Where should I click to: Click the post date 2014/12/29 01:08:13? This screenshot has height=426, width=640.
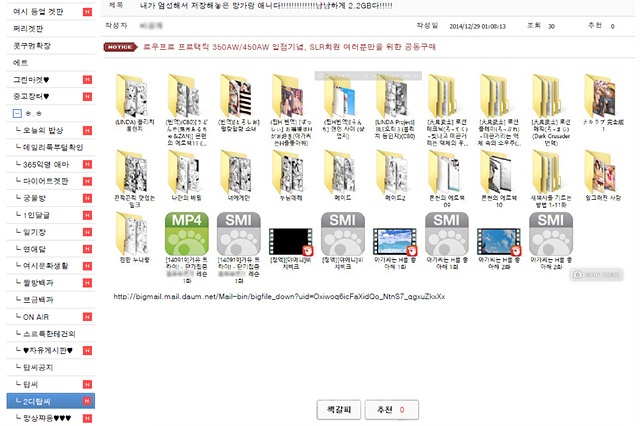tap(478, 27)
